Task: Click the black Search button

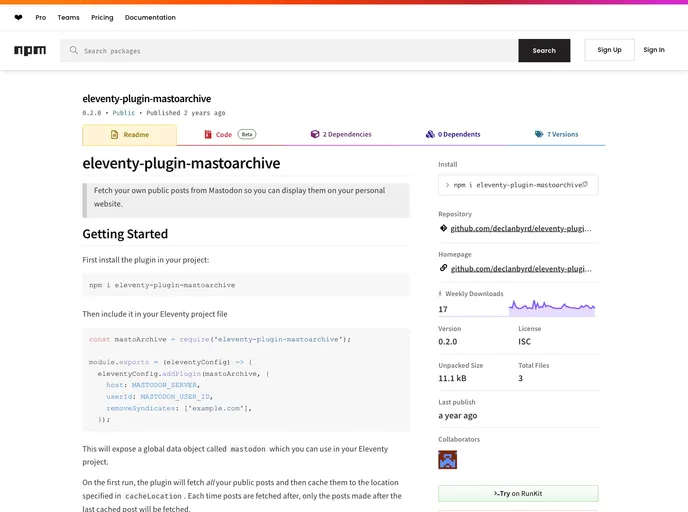Action: tap(544, 50)
